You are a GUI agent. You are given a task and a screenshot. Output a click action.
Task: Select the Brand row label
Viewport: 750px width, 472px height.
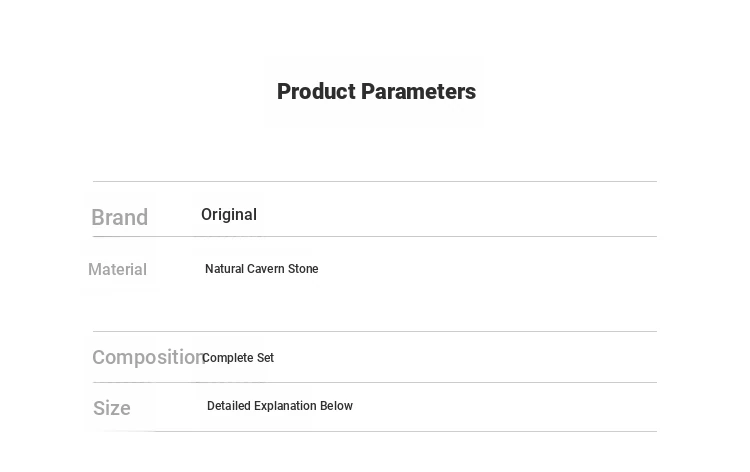[x=120, y=217]
